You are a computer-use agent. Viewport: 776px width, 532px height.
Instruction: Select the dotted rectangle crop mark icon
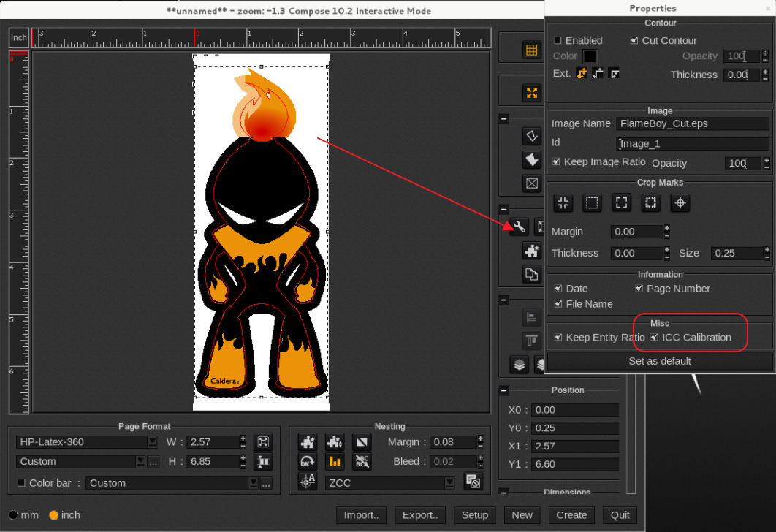coord(592,203)
